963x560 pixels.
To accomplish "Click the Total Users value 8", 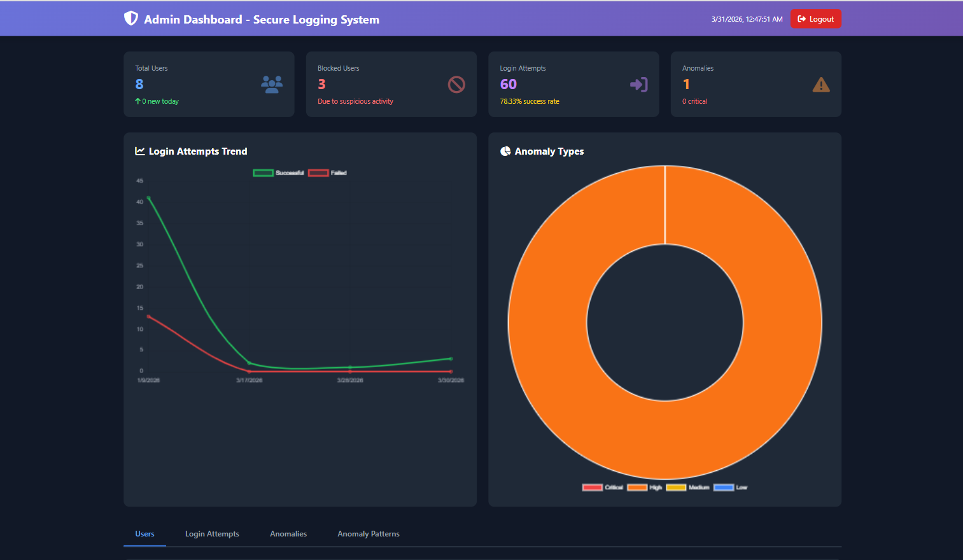I will click(x=139, y=84).
